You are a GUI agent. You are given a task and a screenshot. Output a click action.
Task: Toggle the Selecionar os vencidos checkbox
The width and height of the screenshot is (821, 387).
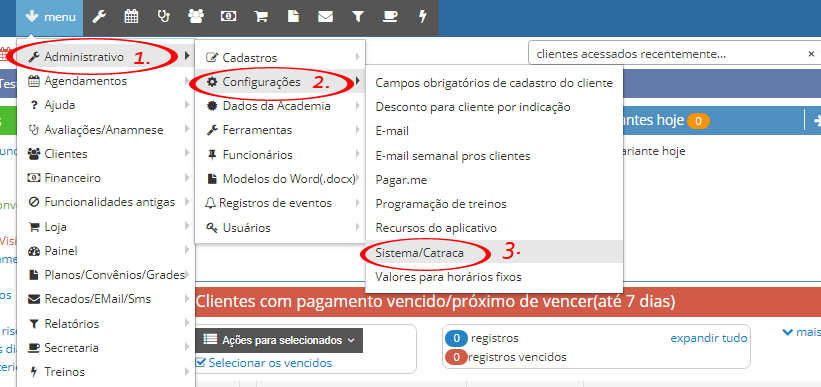pyautogui.click(x=201, y=362)
